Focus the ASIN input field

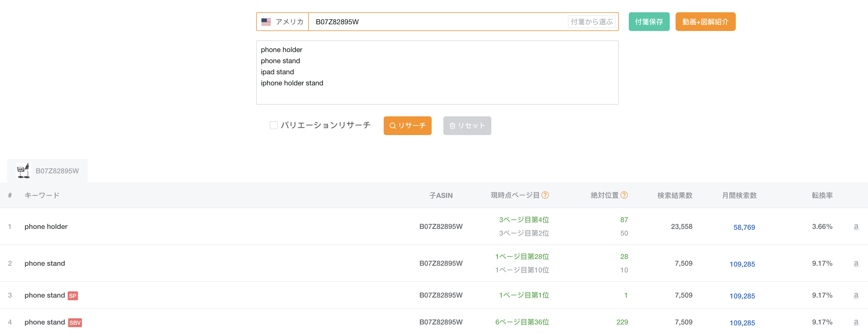pyautogui.click(x=438, y=22)
